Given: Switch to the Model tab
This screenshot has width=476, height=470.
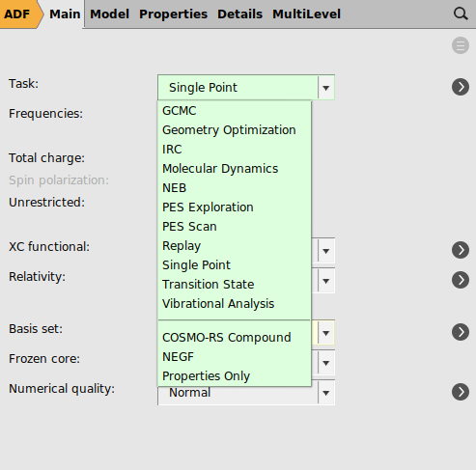Looking at the screenshot, I should coord(109,14).
